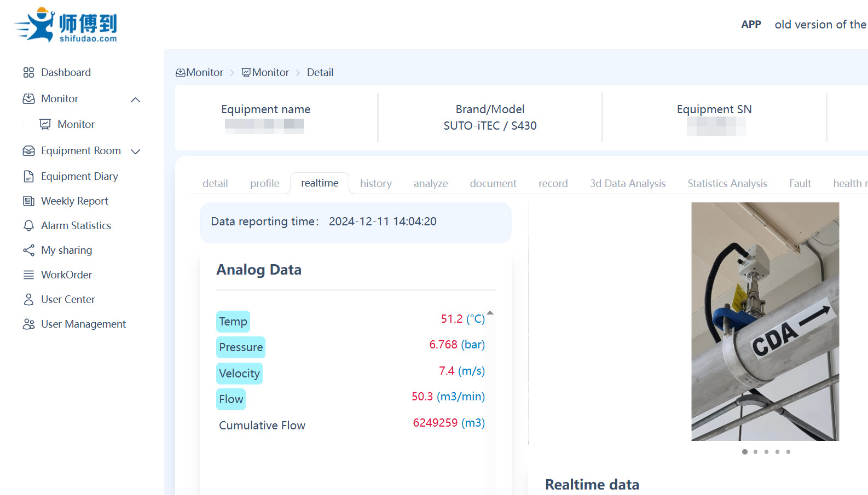Click the Equipment Diary document icon
The image size is (868, 495).
[x=28, y=176]
